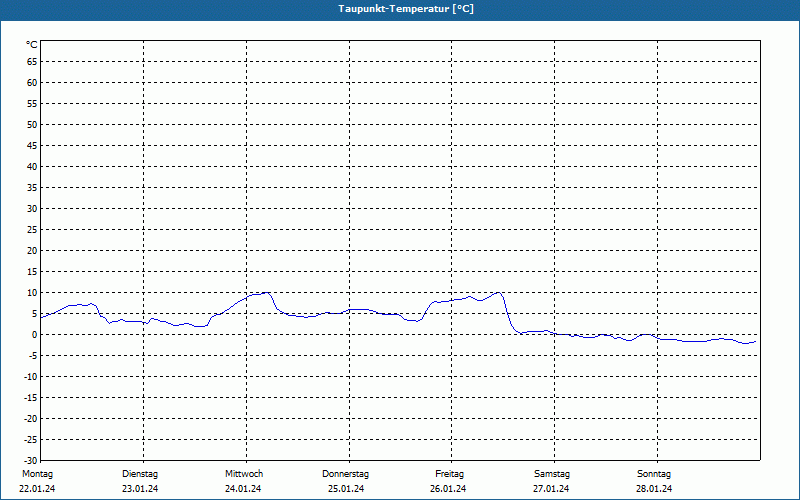Click the date 25.01.24
800x500 pixels.
pyautogui.click(x=346, y=489)
